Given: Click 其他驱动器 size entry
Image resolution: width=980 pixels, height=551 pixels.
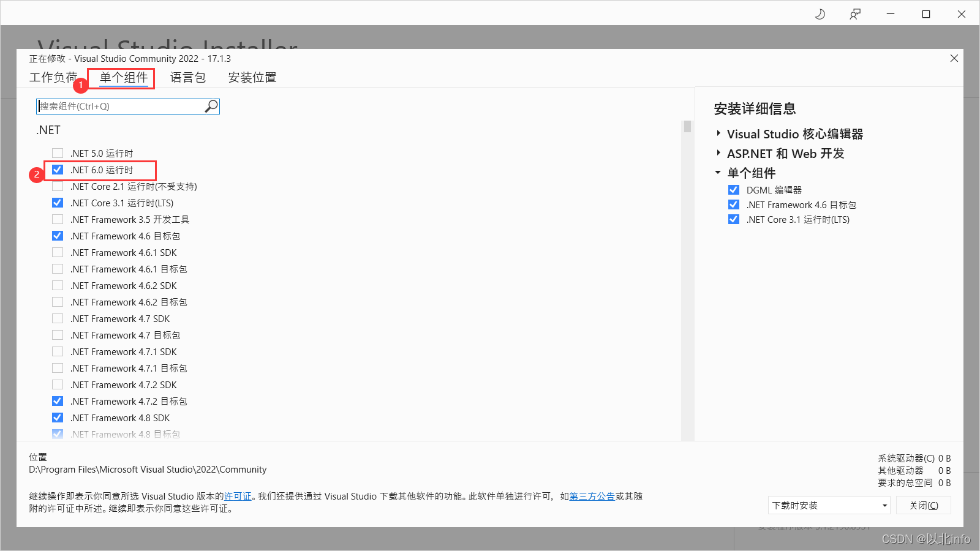Looking at the screenshot, I should point(914,470).
